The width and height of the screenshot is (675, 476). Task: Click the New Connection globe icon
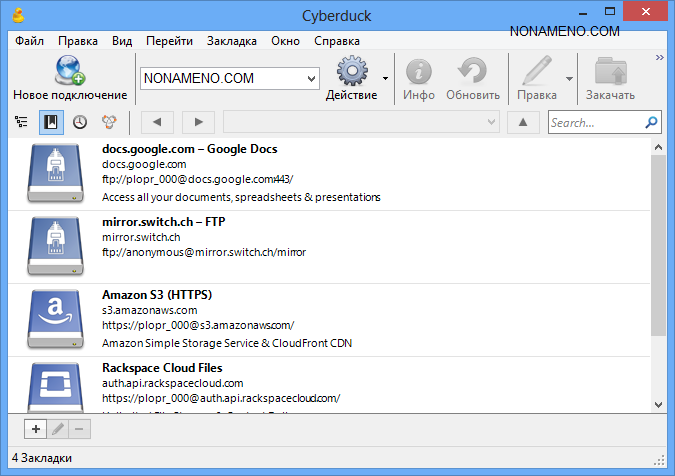tap(69, 71)
